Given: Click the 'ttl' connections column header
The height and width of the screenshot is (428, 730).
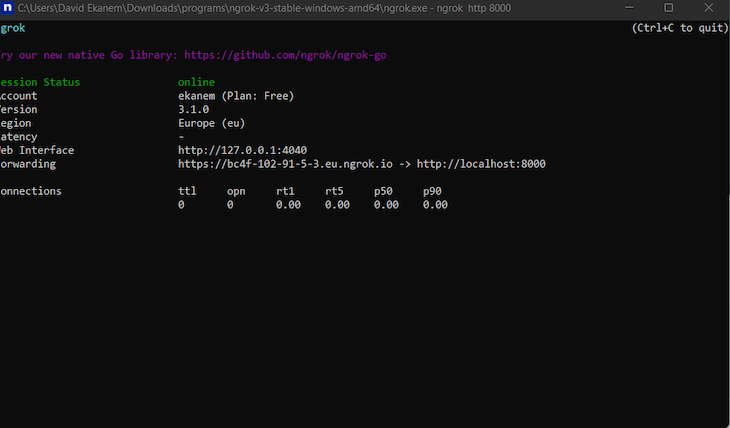Looking at the screenshot, I should (x=187, y=191).
